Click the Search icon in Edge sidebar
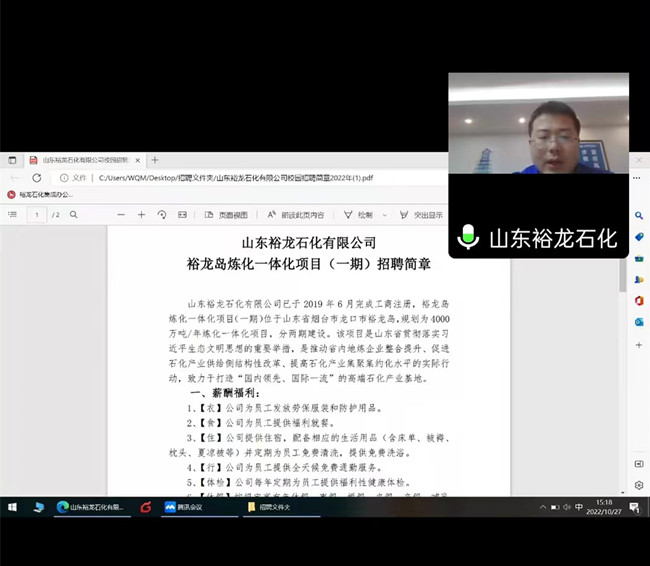The width and height of the screenshot is (650, 566). 638,215
